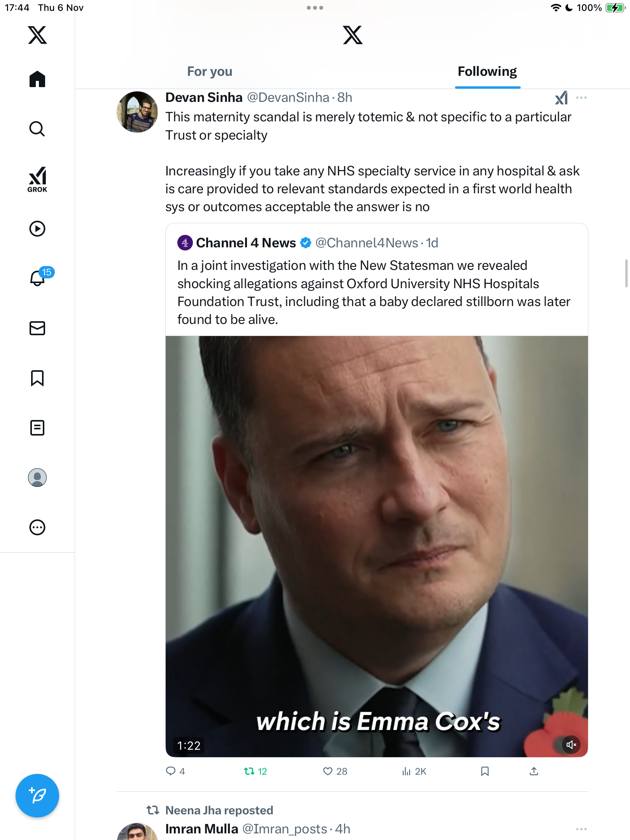Open Grok from the sidebar

(x=37, y=179)
